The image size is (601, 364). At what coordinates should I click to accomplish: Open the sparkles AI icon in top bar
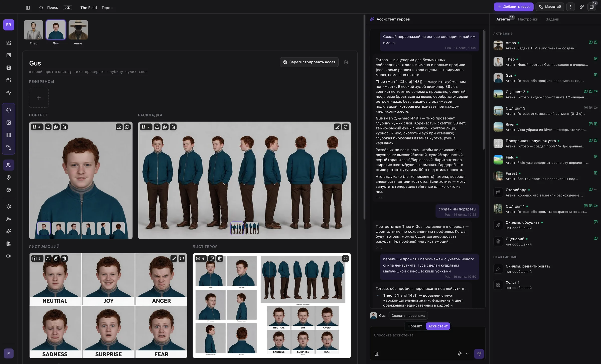pos(581,7)
